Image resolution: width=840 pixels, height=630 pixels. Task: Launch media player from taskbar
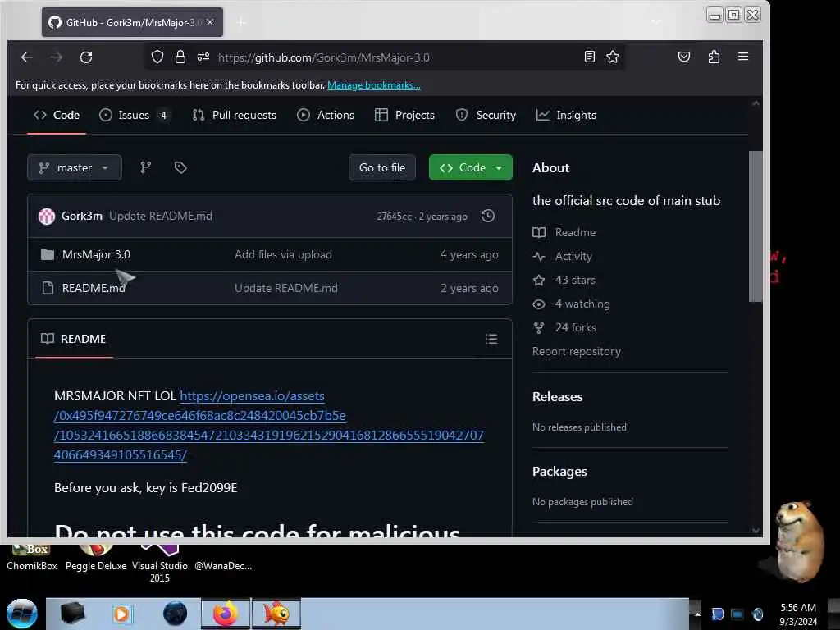[x=121, y=614]
